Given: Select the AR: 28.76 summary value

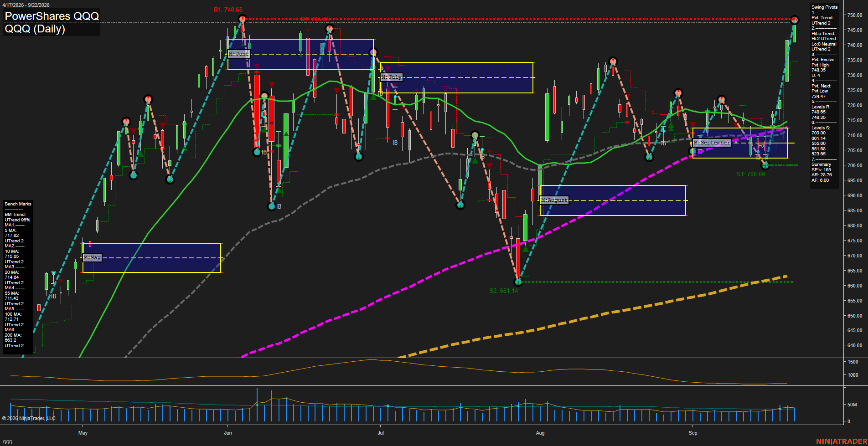Looking at the screenshot, I should point(821,175).
